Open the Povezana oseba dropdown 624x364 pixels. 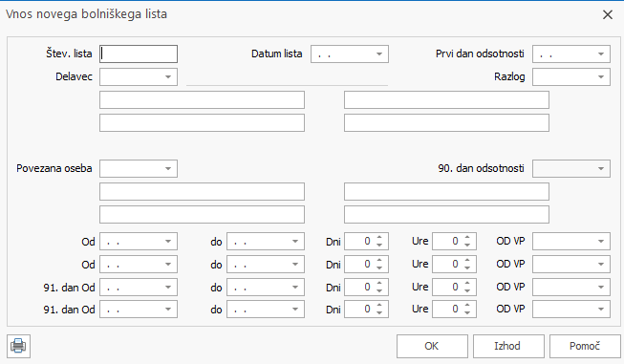(168, 169)
